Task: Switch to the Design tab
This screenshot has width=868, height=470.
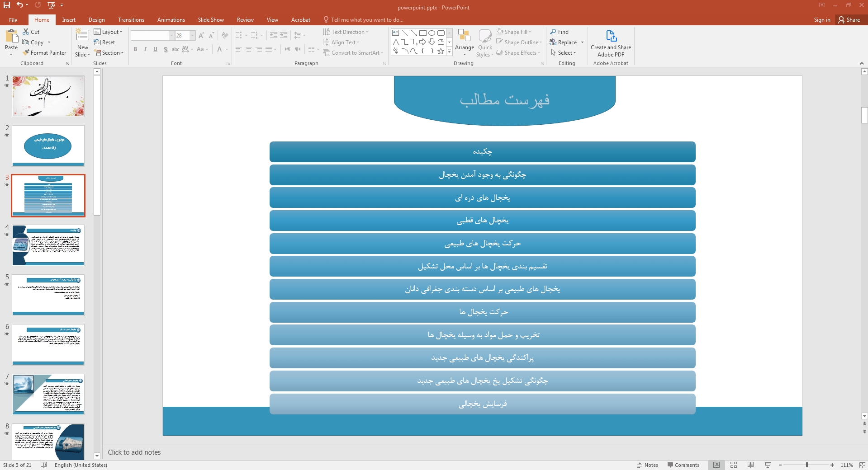Action: [x=97, y=20]
